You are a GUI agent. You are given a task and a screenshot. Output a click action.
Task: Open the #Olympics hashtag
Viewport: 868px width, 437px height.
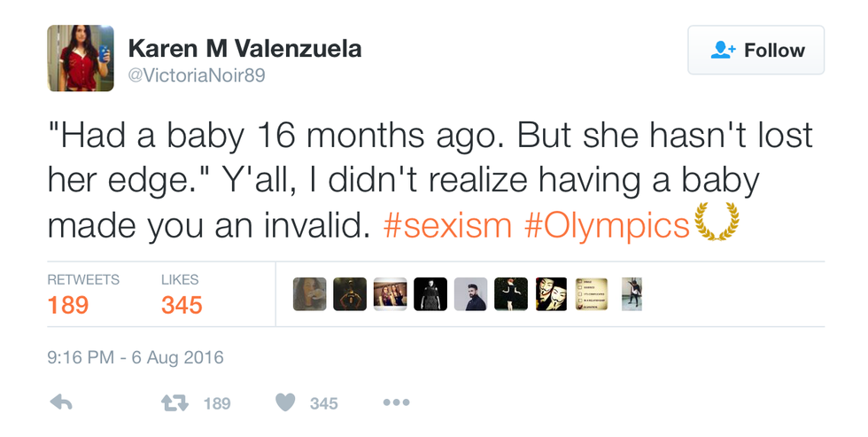[x=607, y=225]
